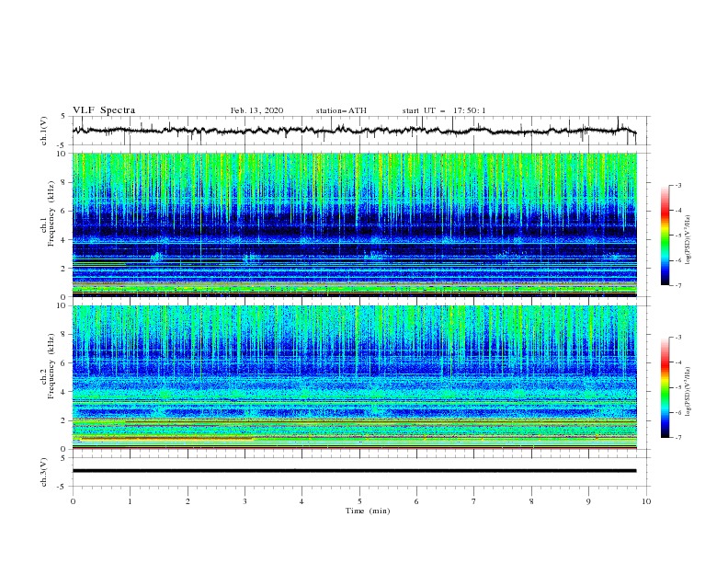Click the time axis tick '10'

pos(646,501)
